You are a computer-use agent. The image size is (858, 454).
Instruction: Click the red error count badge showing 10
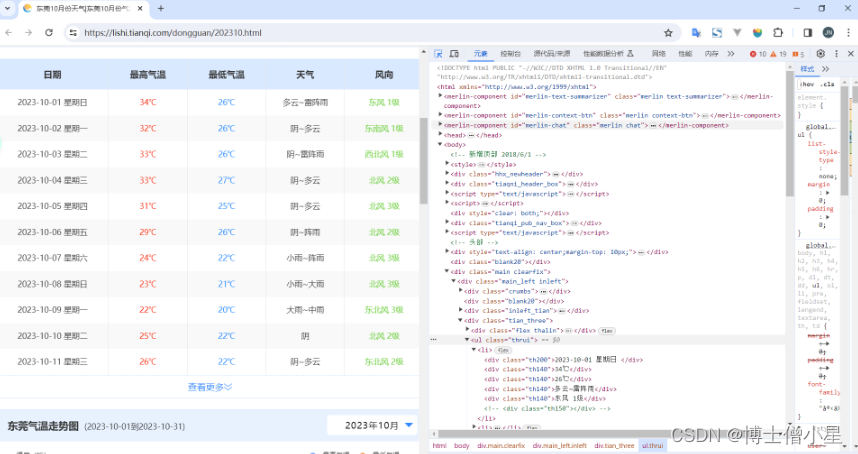click(x=758, y=54)
